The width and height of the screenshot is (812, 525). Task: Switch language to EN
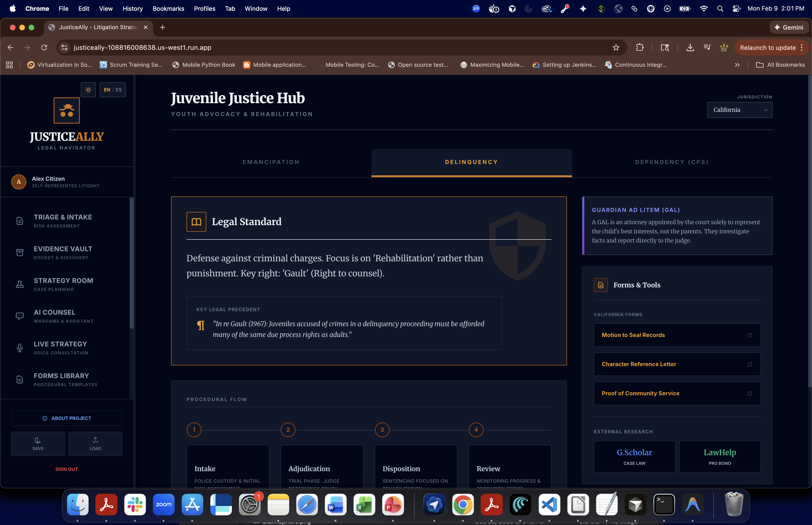click(x=107, y=90)
